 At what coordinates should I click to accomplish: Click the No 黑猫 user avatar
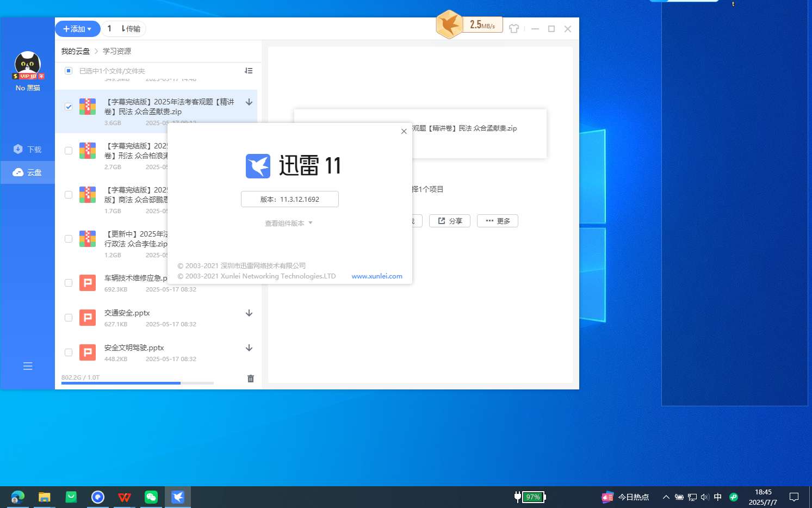[x=28, y=65]
